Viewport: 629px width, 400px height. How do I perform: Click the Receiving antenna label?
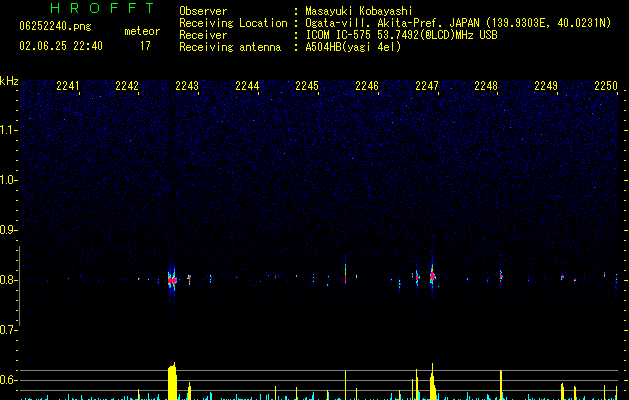(230, 47)
